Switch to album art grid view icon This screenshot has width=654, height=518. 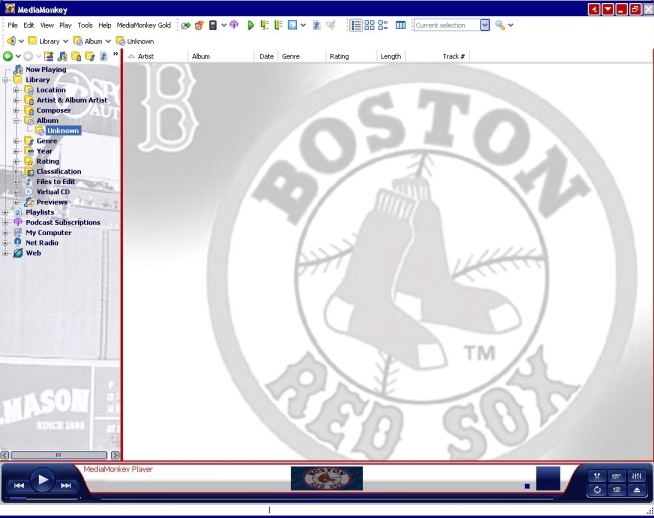coord(370,25)
